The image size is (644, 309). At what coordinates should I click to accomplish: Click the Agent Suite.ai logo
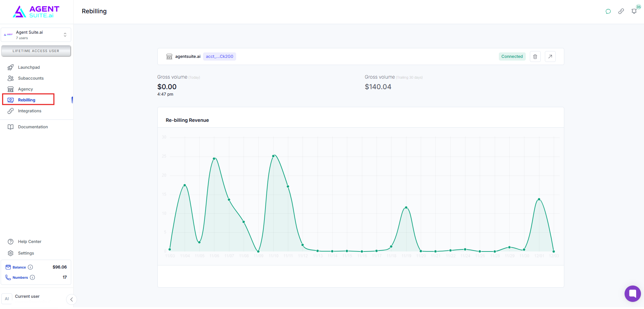[x=36, y=12]
